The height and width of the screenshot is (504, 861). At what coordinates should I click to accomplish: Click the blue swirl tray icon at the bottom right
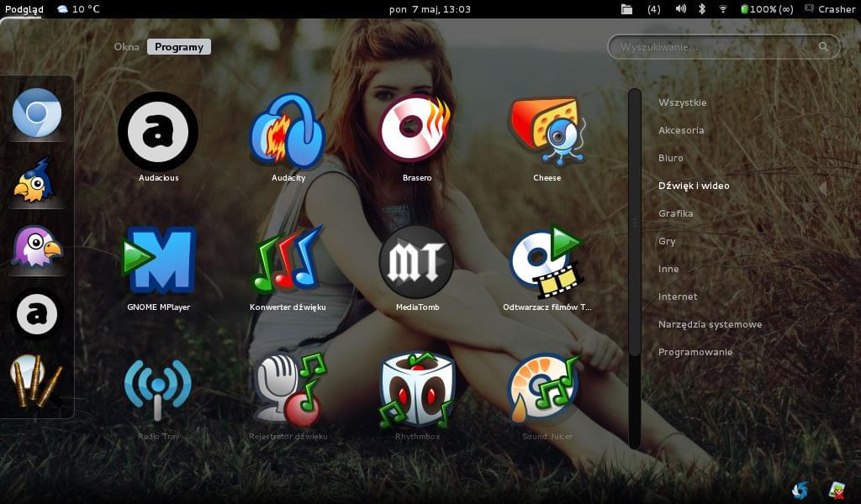(x=800, y=490)
